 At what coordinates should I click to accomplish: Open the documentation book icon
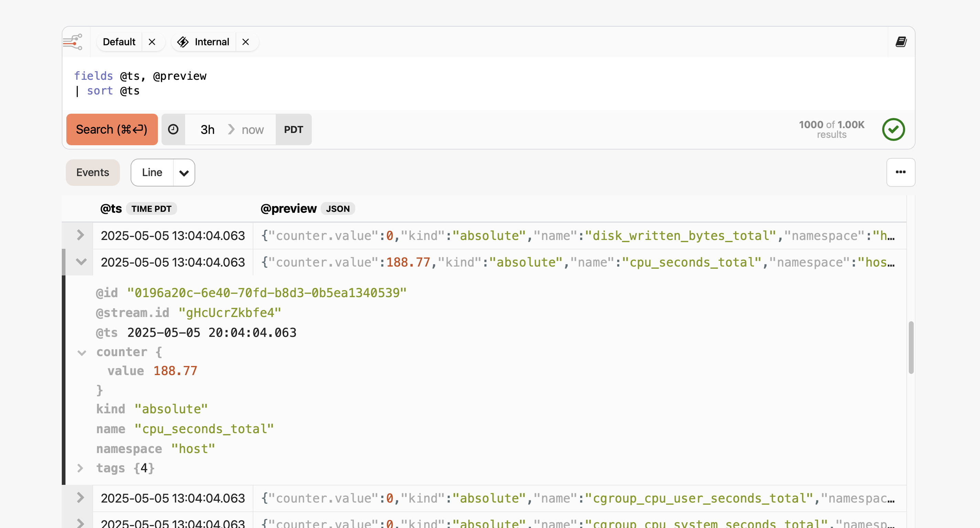point(901,42)
